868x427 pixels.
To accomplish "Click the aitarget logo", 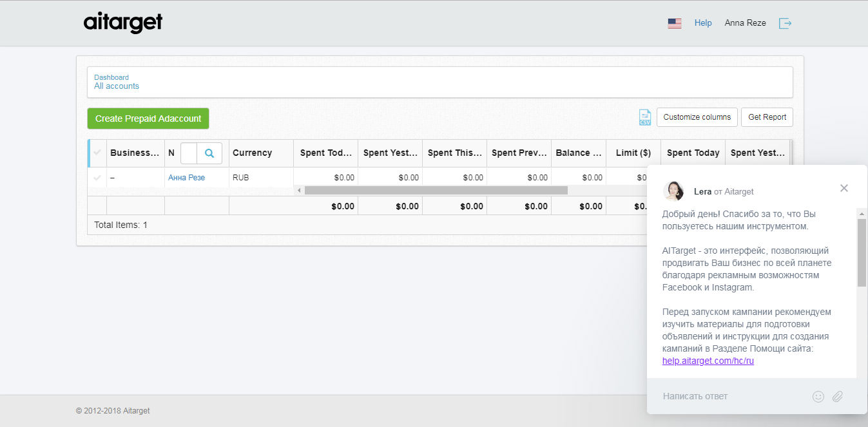I will 123,23.
